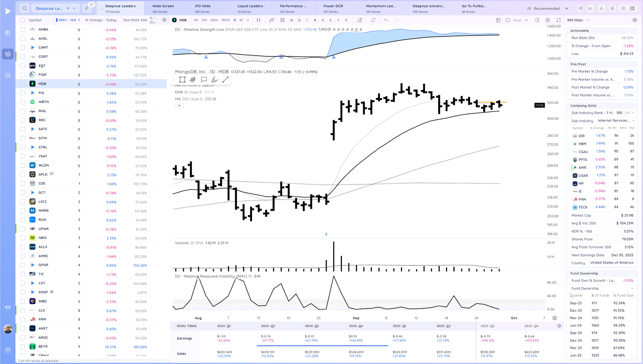The width and height of the screenshot is (643, 364).
Task: Open the network graph icon in top bar
Action: coord(601,8)
